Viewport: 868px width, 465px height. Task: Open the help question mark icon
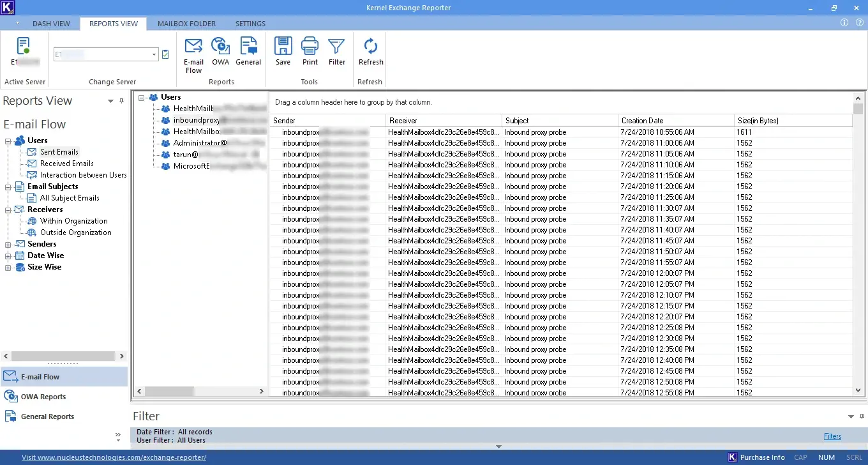tap(860, 23)
